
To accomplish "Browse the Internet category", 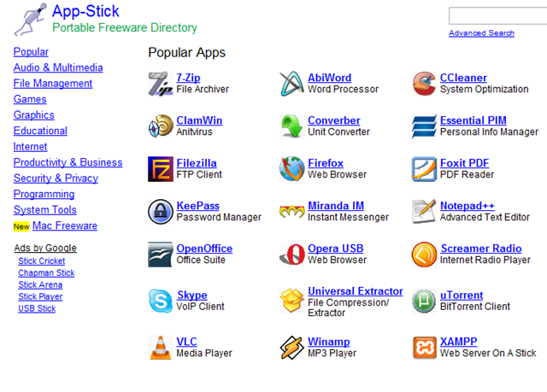I will (x=30, y=147).
